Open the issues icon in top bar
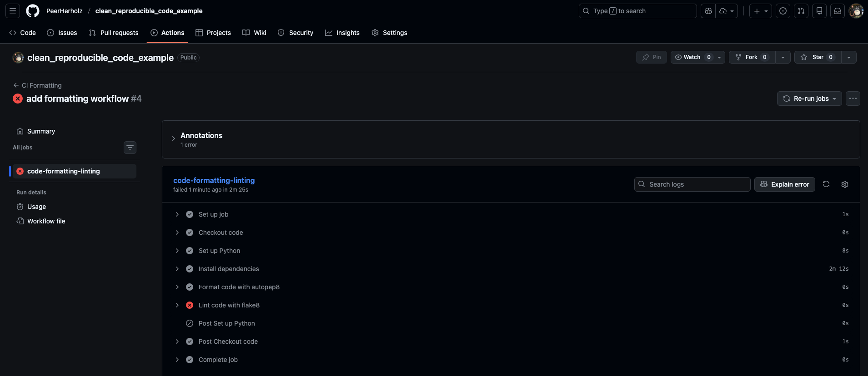868x376 pixels. coord(783,11)
